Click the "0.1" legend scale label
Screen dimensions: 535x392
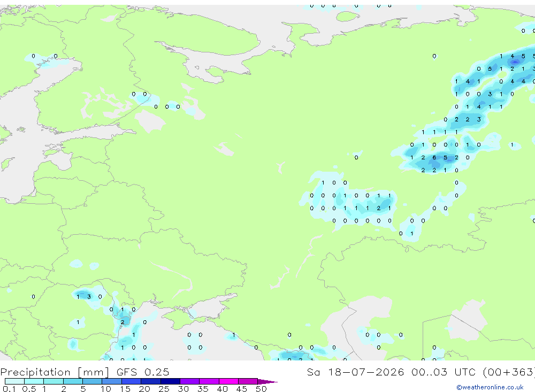[9, 389]
